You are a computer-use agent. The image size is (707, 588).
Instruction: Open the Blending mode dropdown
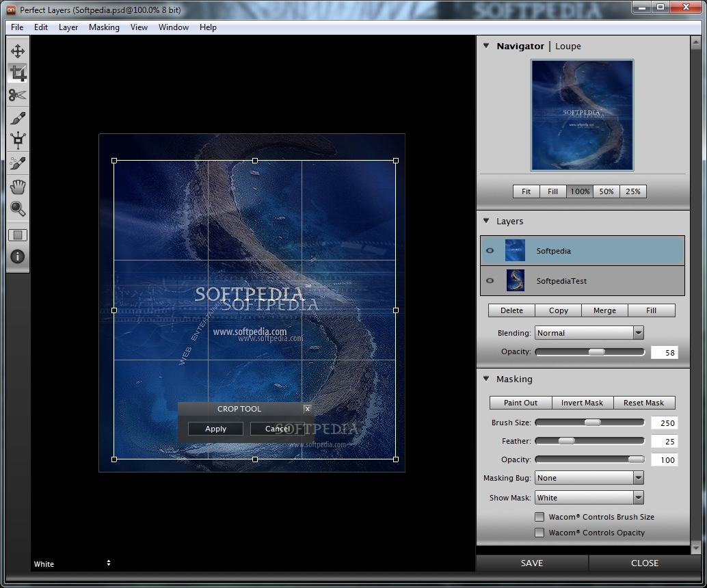(x=589, y=333)
